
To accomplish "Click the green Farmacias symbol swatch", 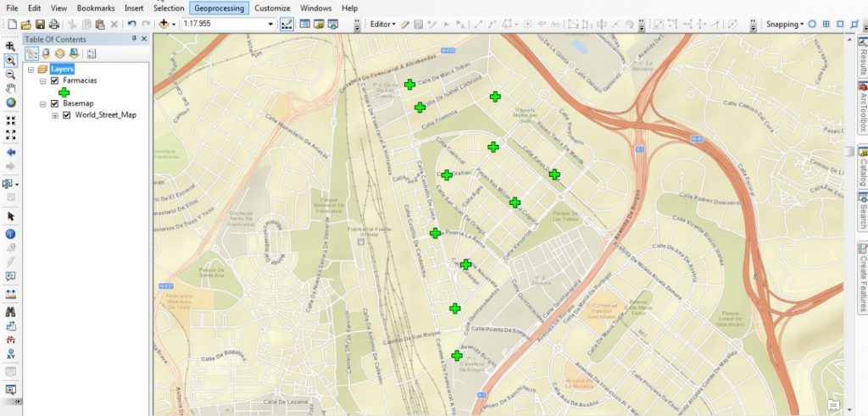I will [x=64, y=92].
